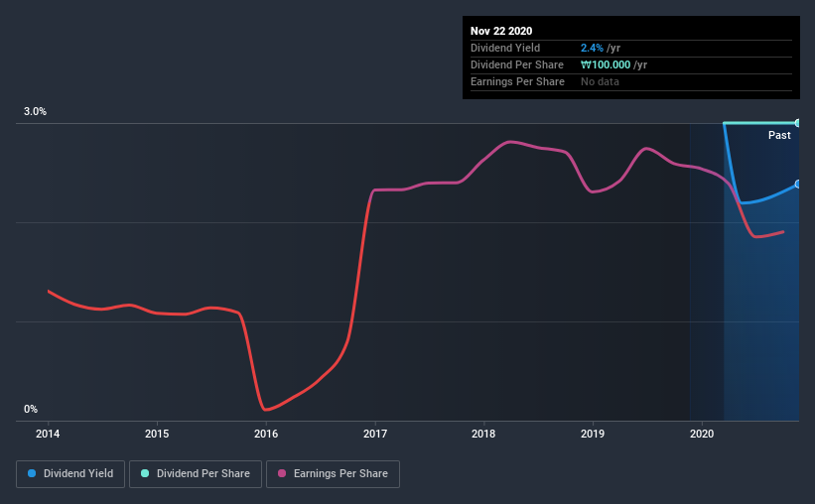Viewport: 815px width, 504px height.
Task: Select the 2017 x-axis label
Action: coord(375,434)
